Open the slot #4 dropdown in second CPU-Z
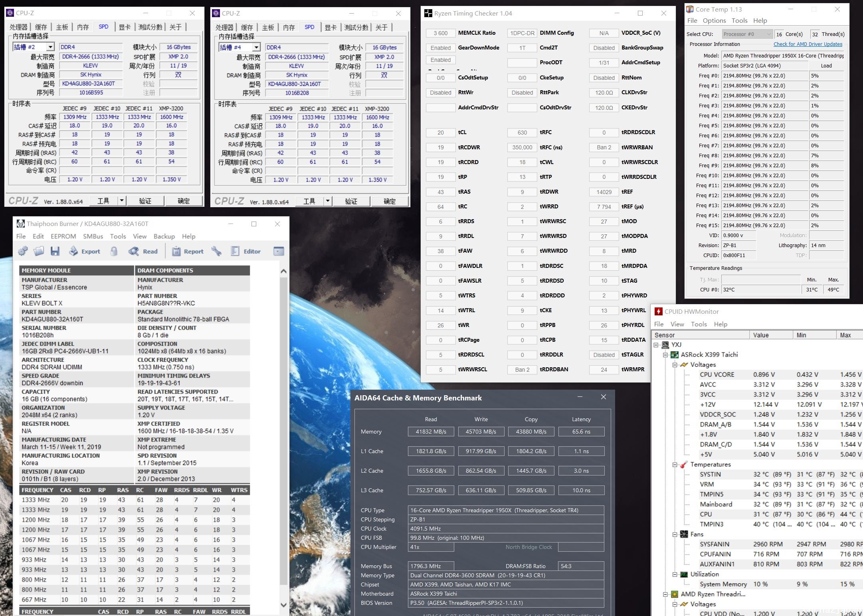The image size is (863, 616). [256, 47]
